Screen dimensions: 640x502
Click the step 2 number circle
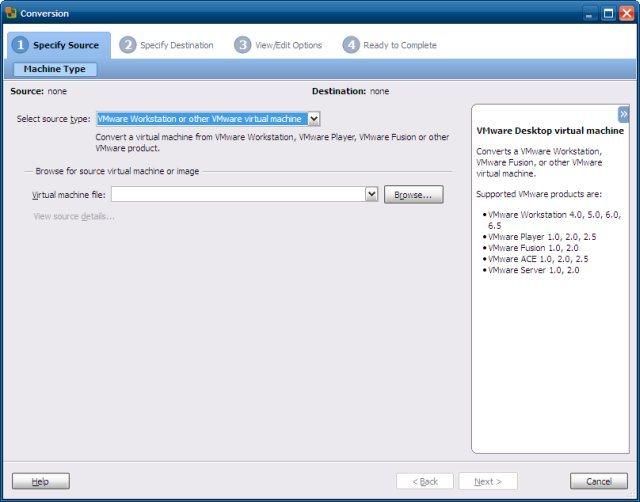coord(128,45)
